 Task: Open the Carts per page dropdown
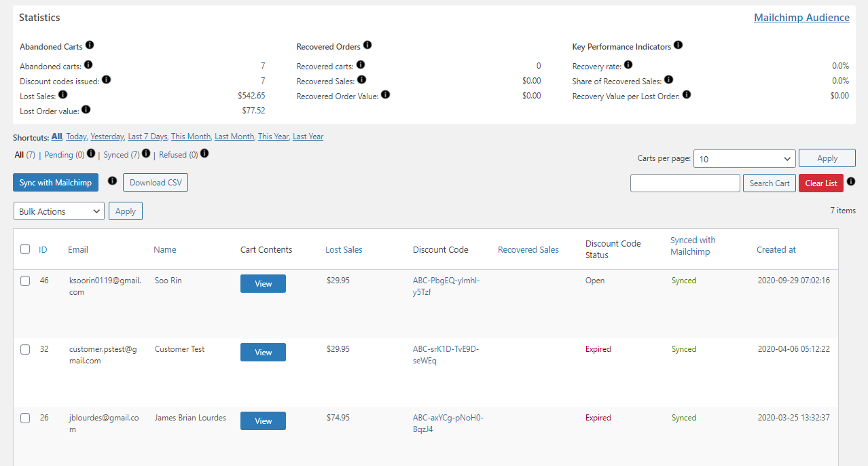[x=744, y=158]
